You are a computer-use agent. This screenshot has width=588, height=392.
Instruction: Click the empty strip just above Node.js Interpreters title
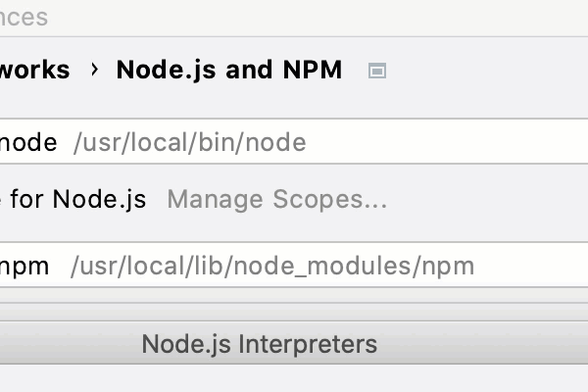click(294, 311)
